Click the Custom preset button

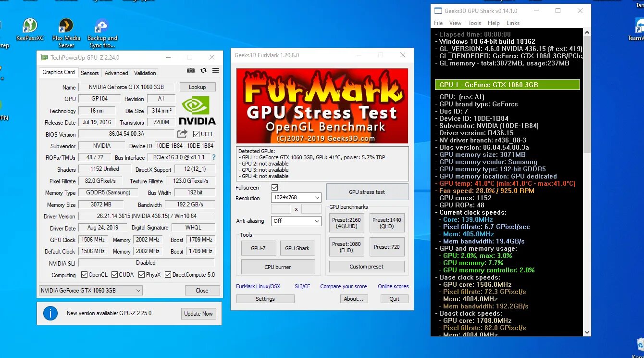point(367,267)
